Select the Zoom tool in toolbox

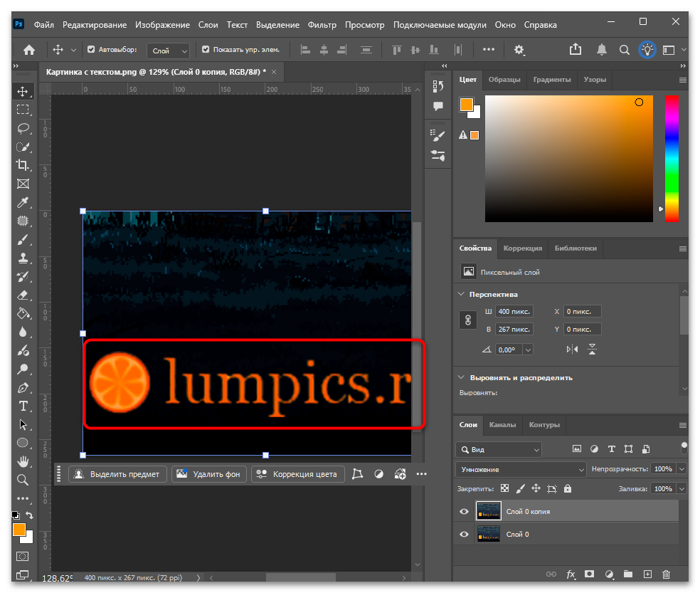pyautogui.click(x=23, y=480)
